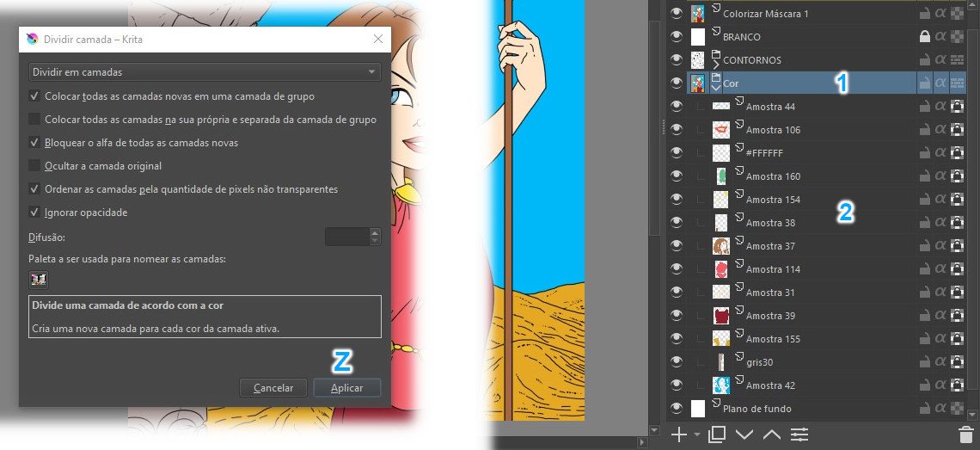This screenshot has width=980, height=450.
Task: Click Aplicar to split the layer
Action: coord(347,388)
